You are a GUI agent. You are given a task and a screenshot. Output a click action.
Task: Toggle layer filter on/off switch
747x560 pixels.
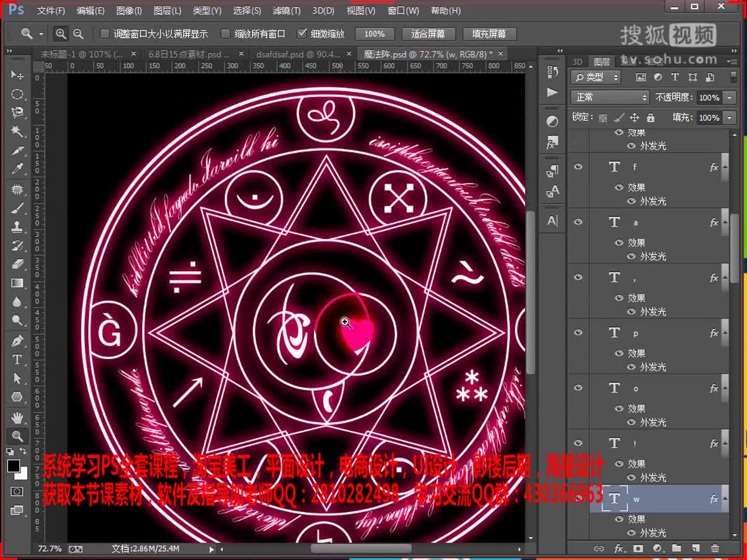point(734,77)
